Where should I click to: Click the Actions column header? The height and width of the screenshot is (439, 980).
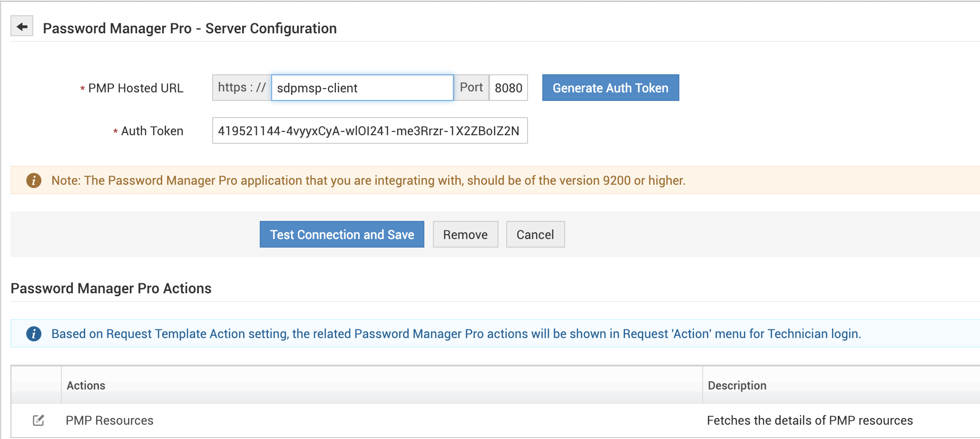pos(86,385)
